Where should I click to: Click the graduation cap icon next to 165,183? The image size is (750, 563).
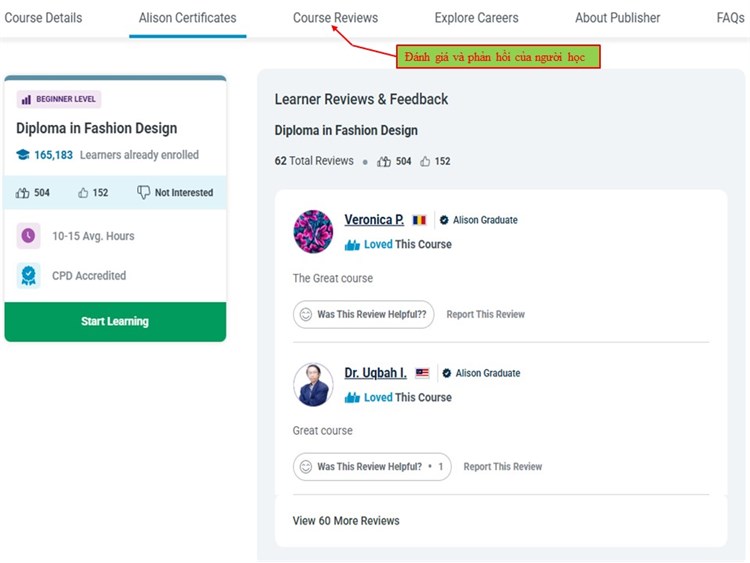pyautogui.click(x=23, y=155)
